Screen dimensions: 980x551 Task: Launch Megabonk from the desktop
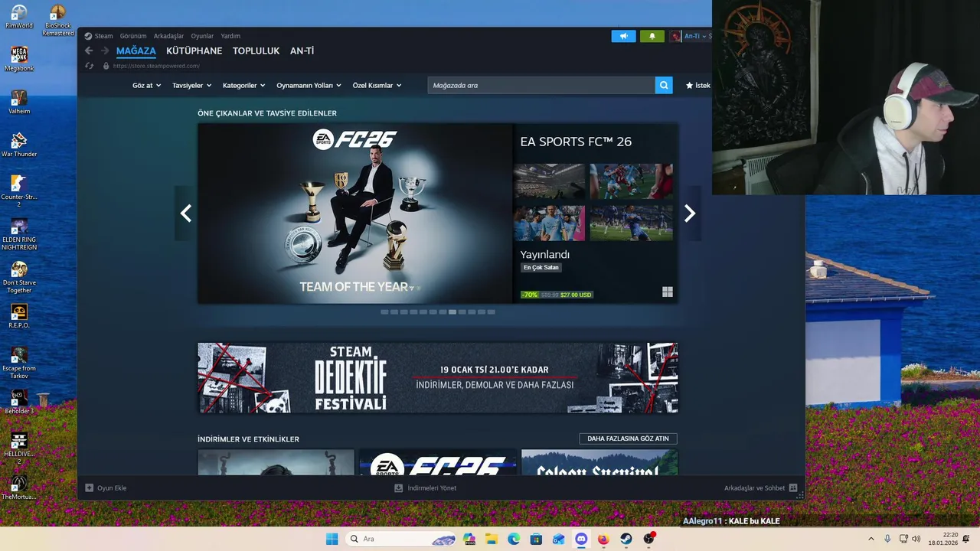click(x=19, y=60)
